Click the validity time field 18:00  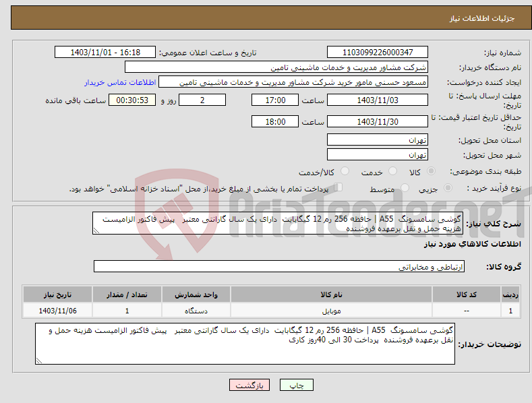tap(275, 121)
